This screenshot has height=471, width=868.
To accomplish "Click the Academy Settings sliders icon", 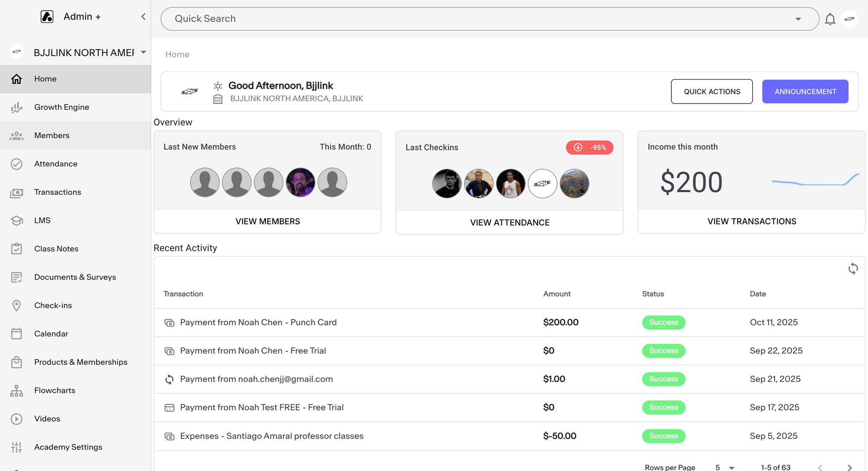I will point(17,447).
